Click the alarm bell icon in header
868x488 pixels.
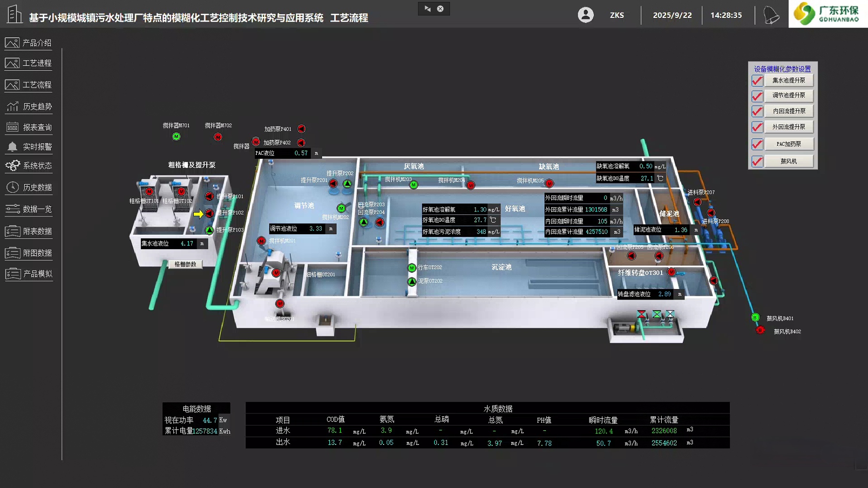click(x=771, y=15)
